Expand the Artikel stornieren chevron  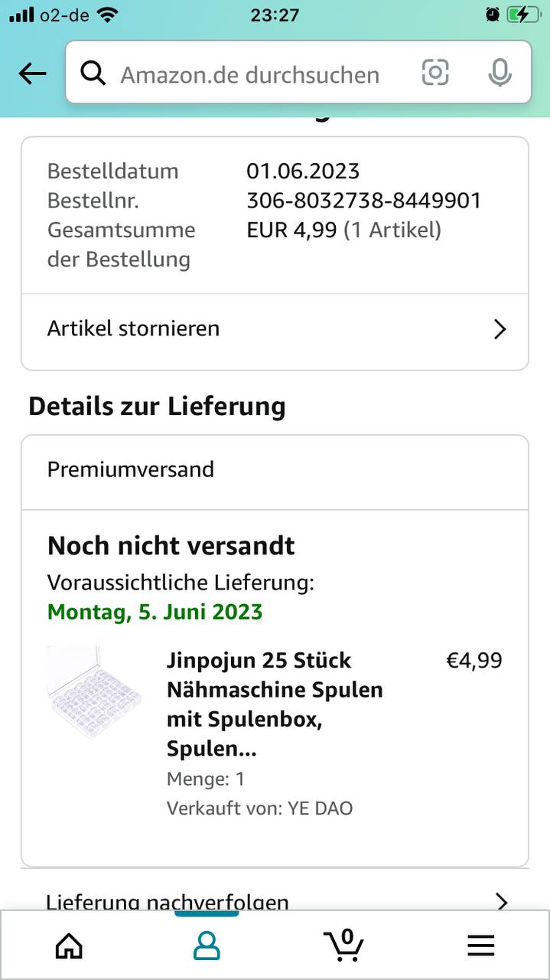(500, 329)
